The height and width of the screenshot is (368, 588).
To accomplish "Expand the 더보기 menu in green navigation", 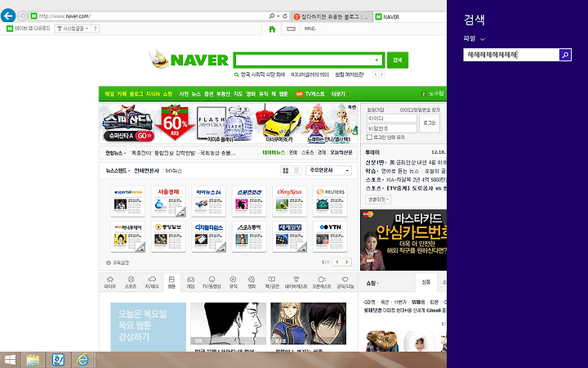I will click(340, 94).
